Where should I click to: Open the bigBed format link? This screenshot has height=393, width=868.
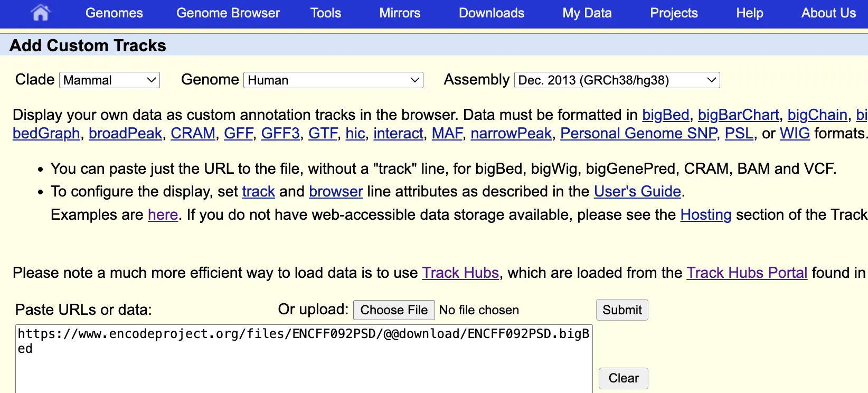(665, 115)
